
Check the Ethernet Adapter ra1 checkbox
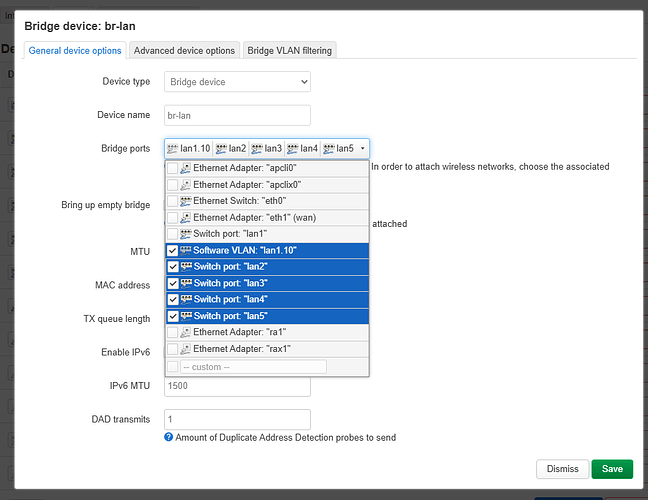click(172, 332)
